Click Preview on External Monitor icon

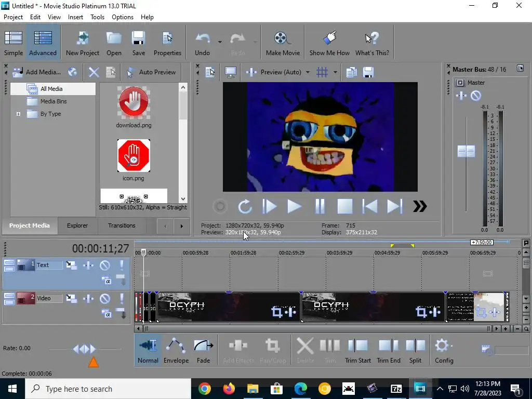(x=231, y=72)
